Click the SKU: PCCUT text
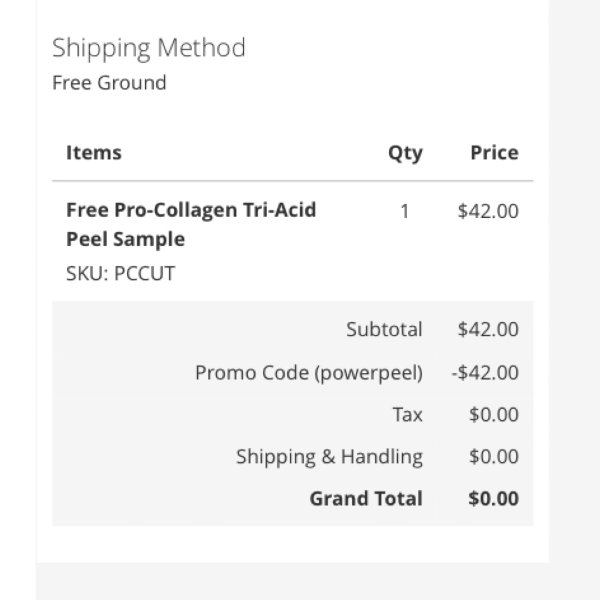 tap(121, 273)
